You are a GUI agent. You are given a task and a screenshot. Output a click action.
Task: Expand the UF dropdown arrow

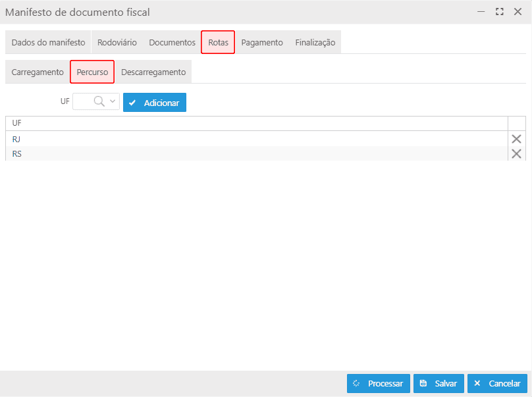click(113, 102)
